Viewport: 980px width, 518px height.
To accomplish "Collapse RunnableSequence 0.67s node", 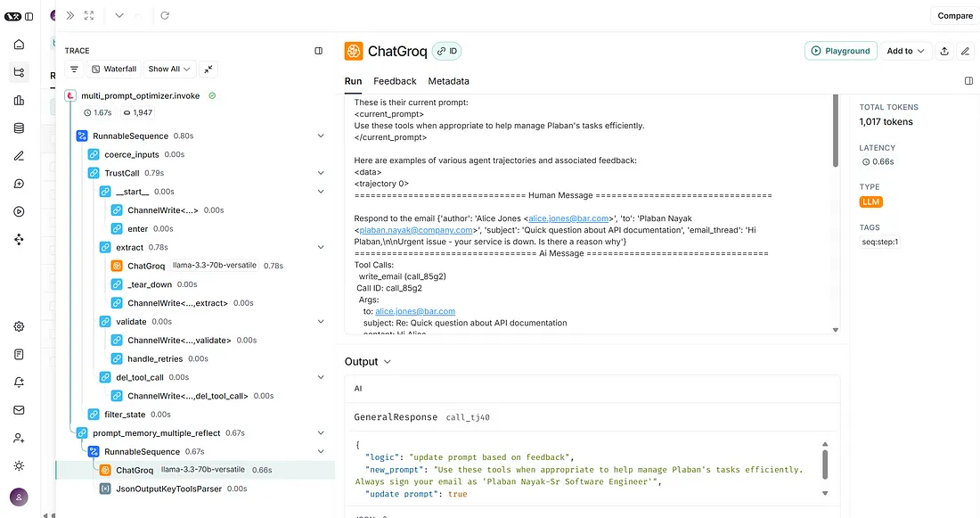I will 321,452.
